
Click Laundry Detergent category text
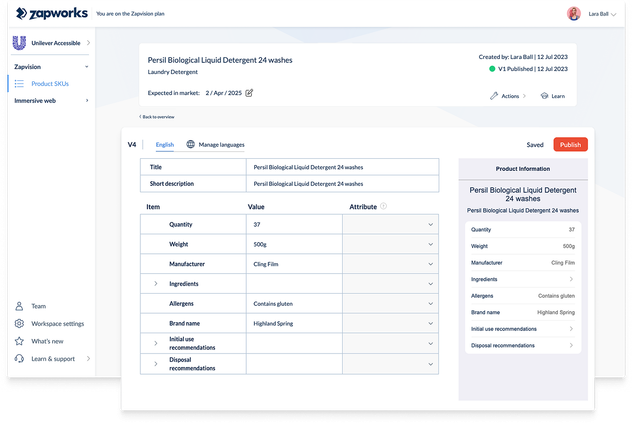173,72
